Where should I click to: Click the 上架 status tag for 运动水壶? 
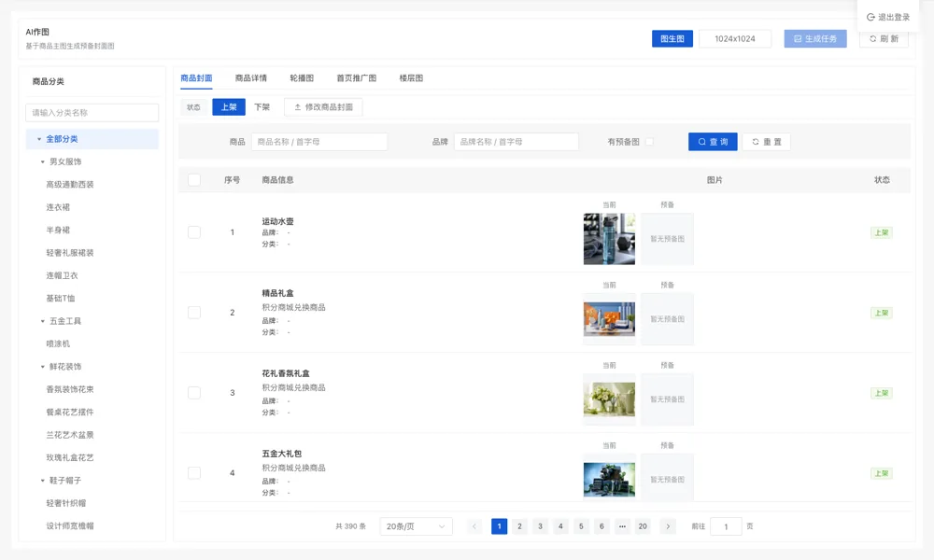881,232
